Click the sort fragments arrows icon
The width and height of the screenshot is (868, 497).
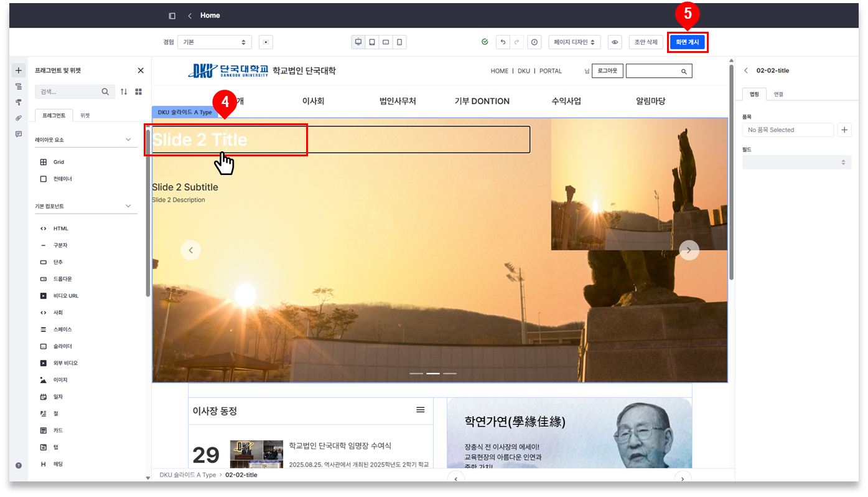(124, 92)
